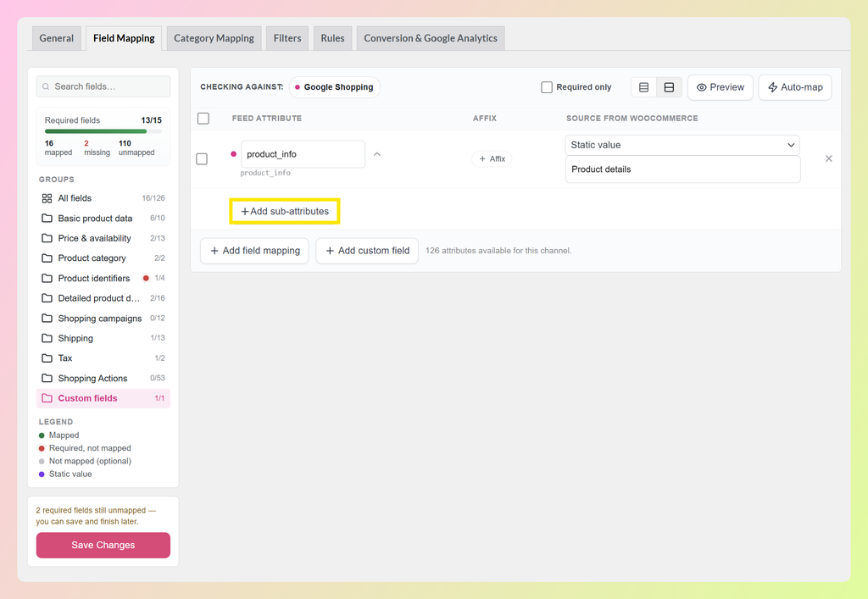Click Add custom field
This screenshot has width=868, height=599.
pos(367,251)
